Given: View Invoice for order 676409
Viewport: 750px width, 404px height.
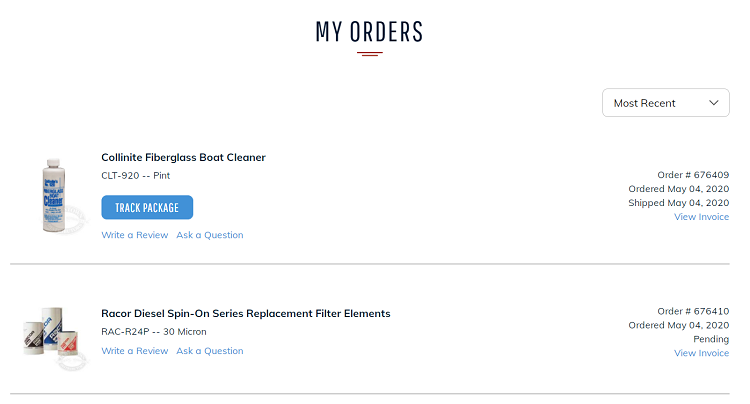Looking at the screenshot, I should click(701, 217).
